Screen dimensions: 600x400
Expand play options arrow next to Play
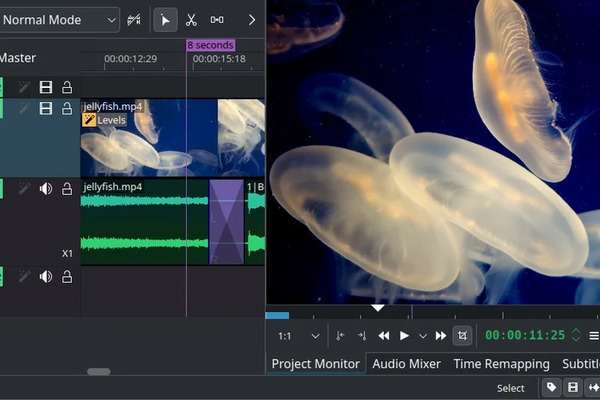click(x=422, y=336)
